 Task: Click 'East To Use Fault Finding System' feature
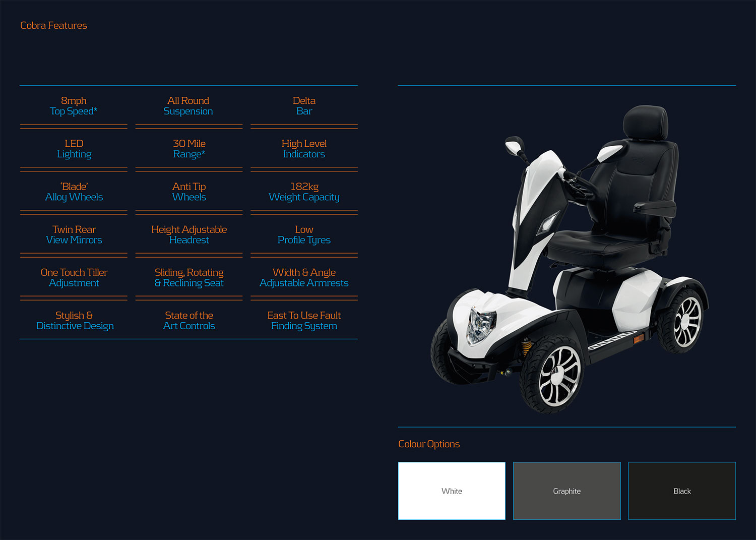304,320
